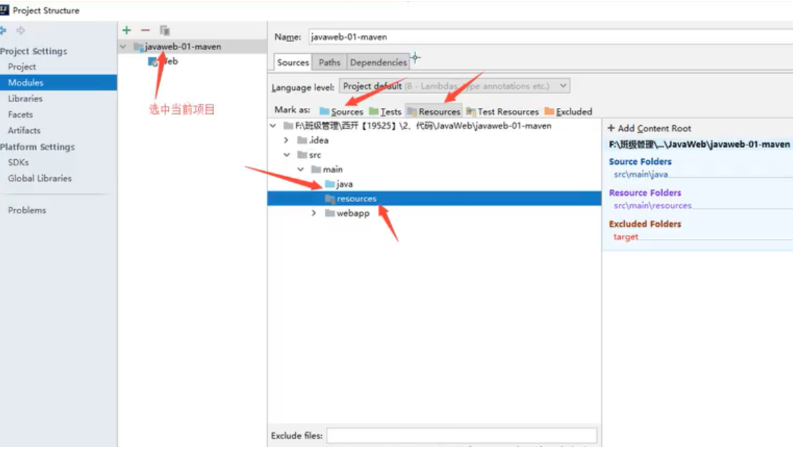Open the Sources tab
Viewport: 809px width, 464px height.
tap(293, 62)
